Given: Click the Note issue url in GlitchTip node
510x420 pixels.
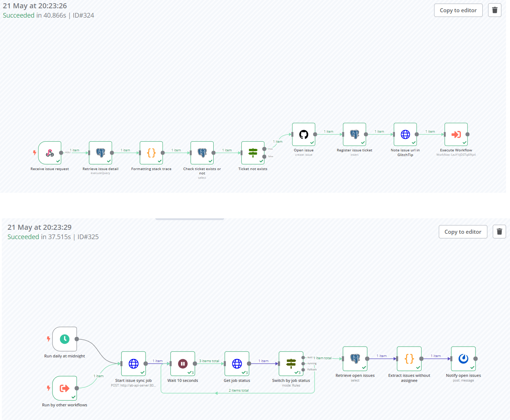Looking at the screenshot, I should point(405,134).
